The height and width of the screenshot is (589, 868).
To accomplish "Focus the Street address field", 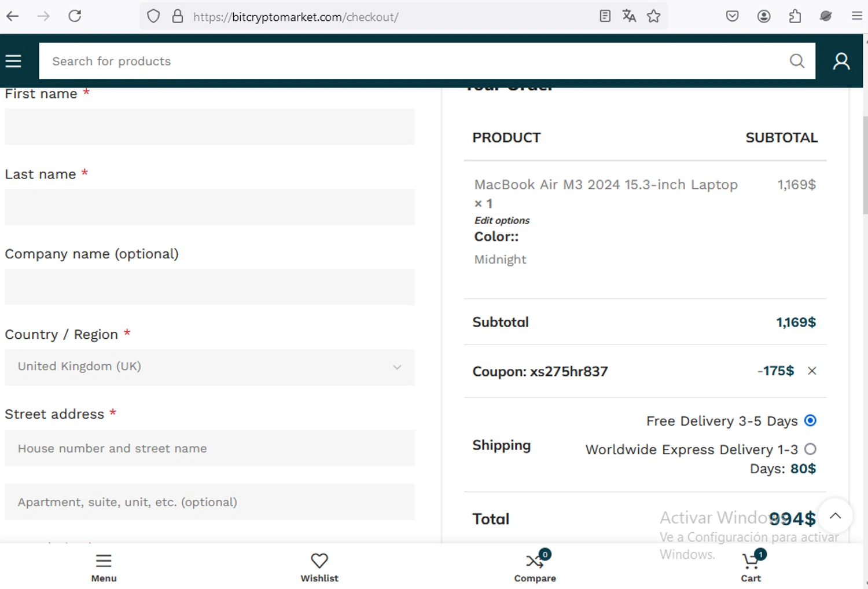I will [x=209, y=448].
